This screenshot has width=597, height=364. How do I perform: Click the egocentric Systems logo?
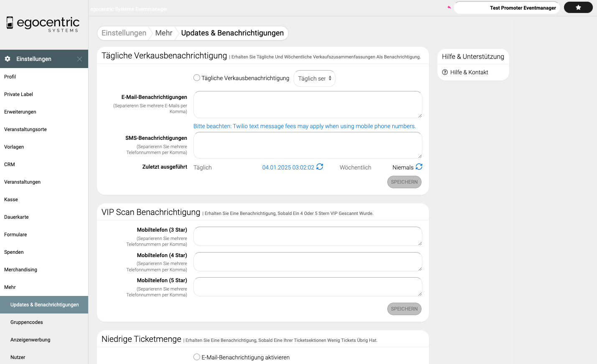[43, 24]
